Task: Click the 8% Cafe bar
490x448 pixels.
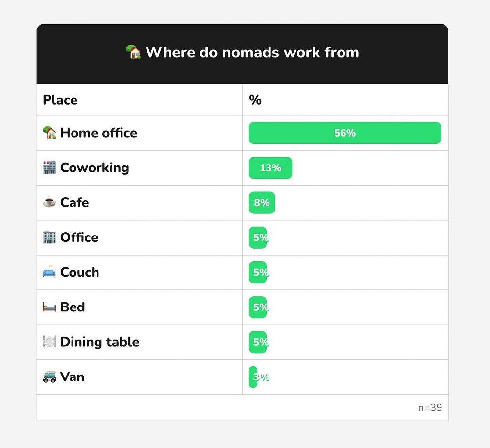Action: (262, 203)
